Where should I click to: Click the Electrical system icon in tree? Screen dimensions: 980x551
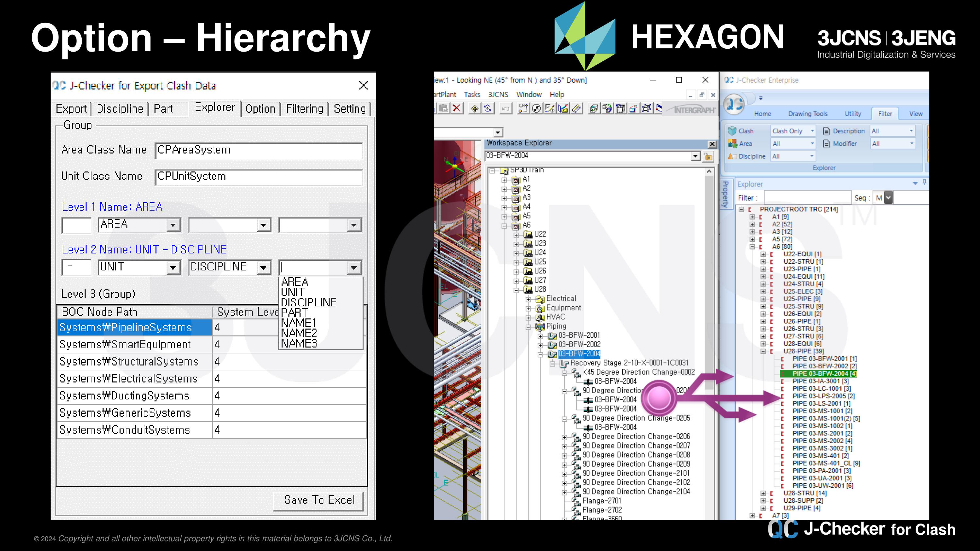(540, 299)
